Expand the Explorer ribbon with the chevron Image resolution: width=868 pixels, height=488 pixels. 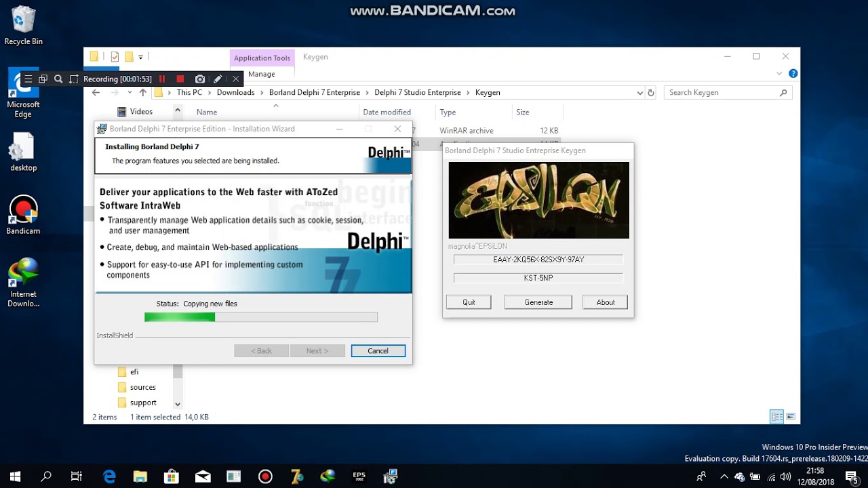[x=779, y=73]
